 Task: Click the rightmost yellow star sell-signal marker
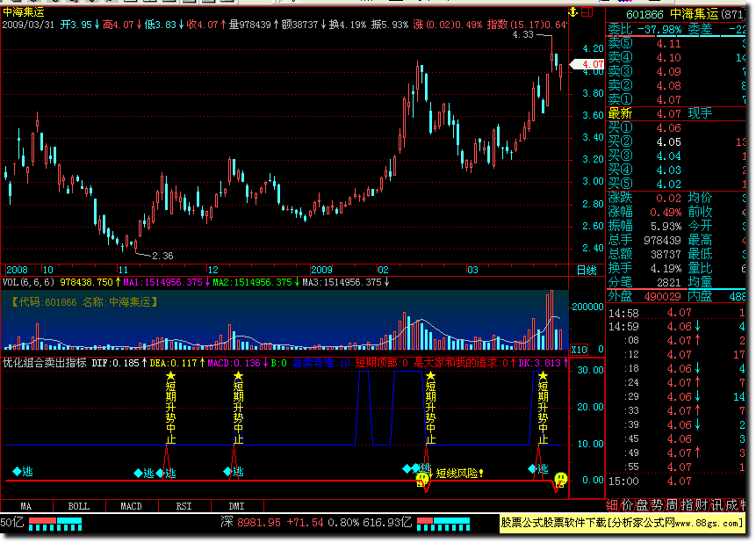click(544, 375)
